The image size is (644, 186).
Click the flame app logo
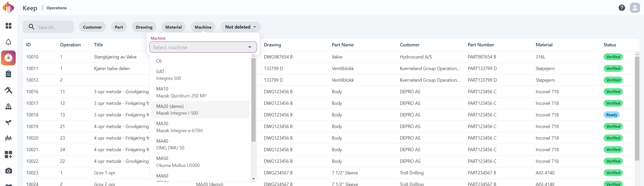(x=8, y=7)
